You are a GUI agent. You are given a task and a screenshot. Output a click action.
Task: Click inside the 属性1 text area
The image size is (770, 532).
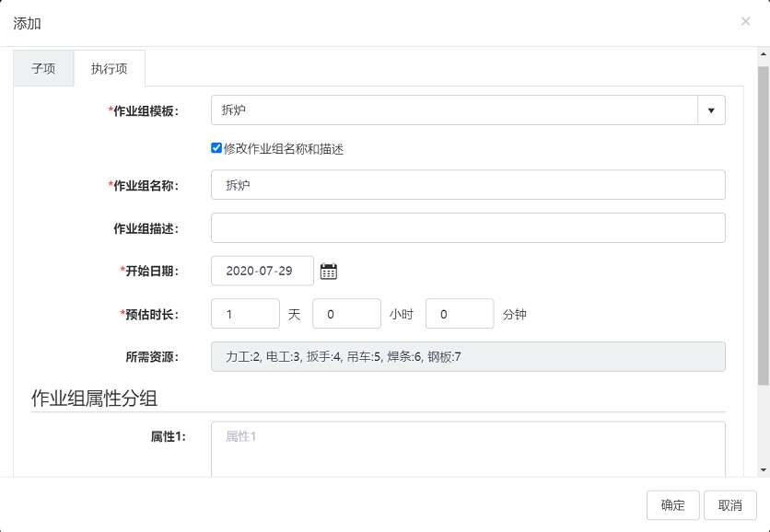click(x=468, y=449)
